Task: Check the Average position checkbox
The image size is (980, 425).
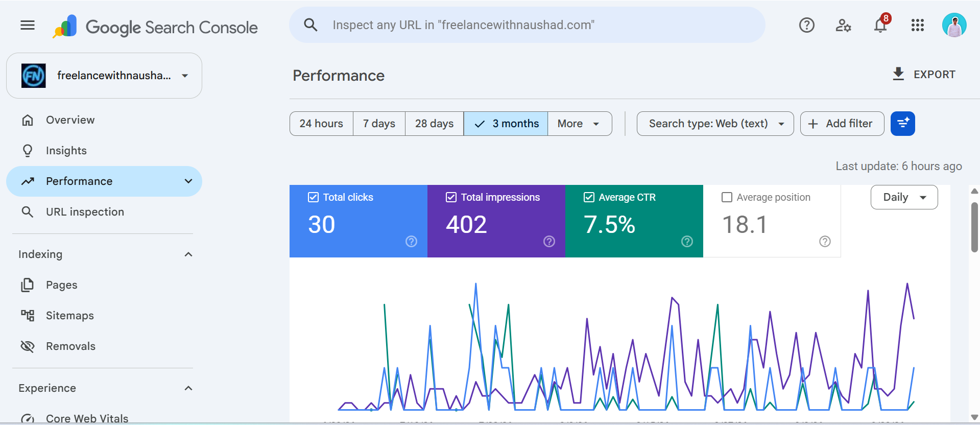Action: click(727, 197)
